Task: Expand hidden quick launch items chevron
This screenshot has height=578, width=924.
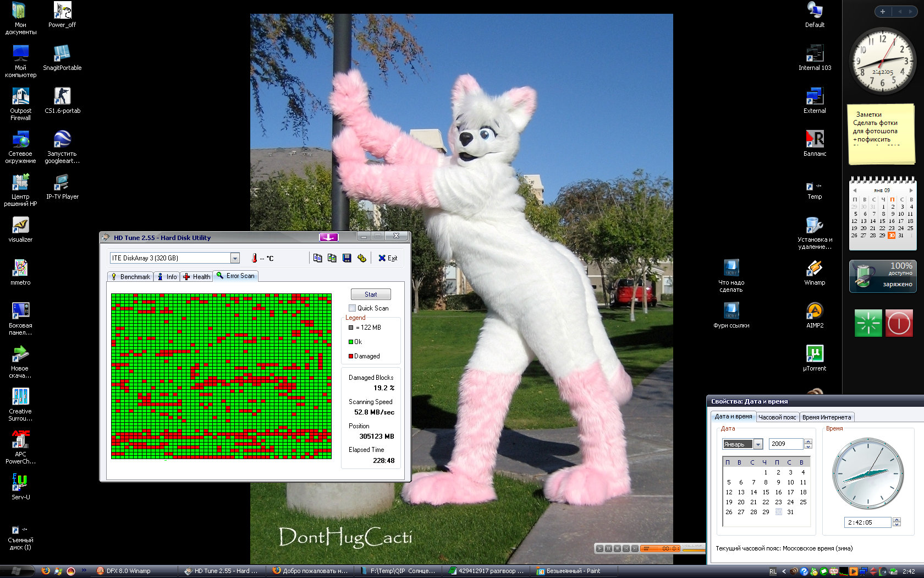Action: click(84, 570)
